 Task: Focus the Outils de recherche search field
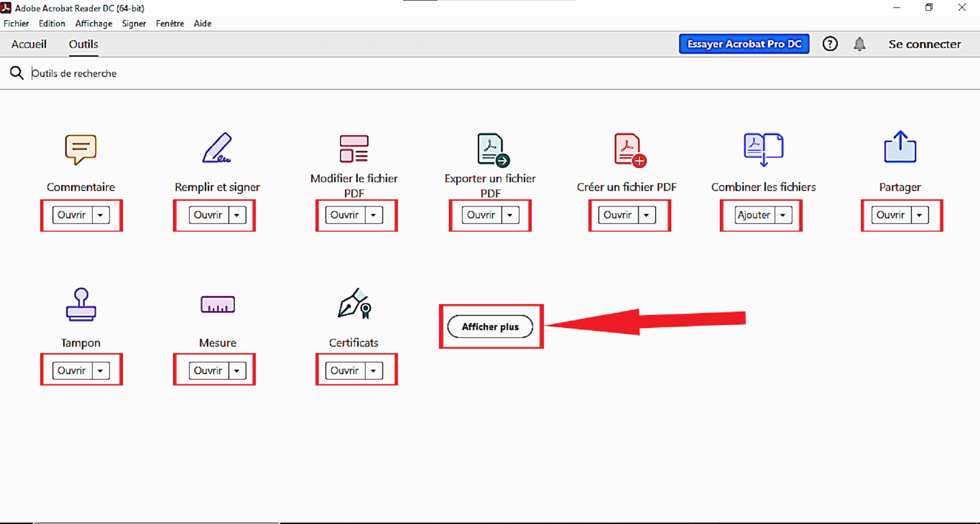pos(490,73)
